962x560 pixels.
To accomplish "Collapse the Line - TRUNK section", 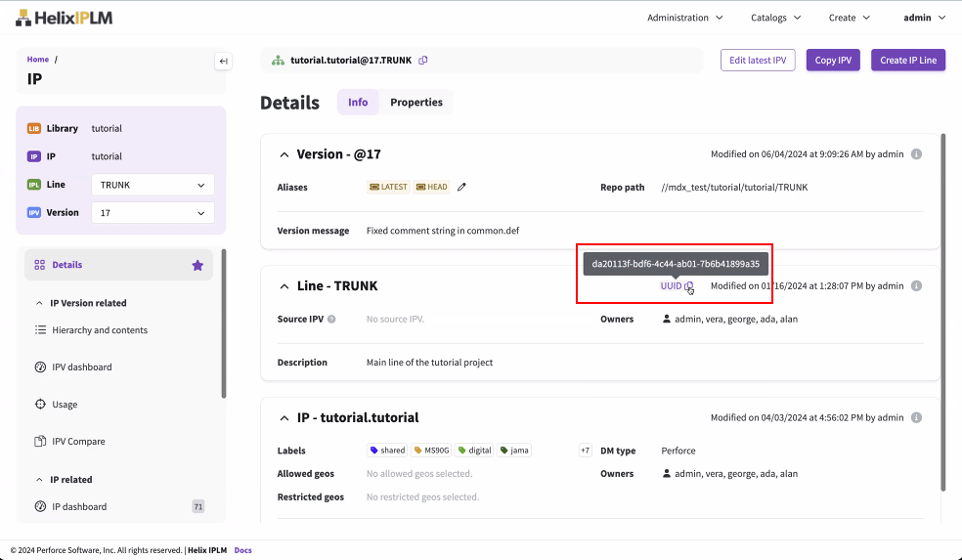I will [284, 286].
